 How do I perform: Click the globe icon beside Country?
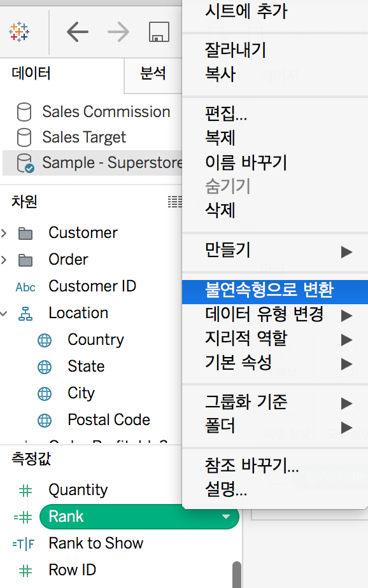pos(45,340)
